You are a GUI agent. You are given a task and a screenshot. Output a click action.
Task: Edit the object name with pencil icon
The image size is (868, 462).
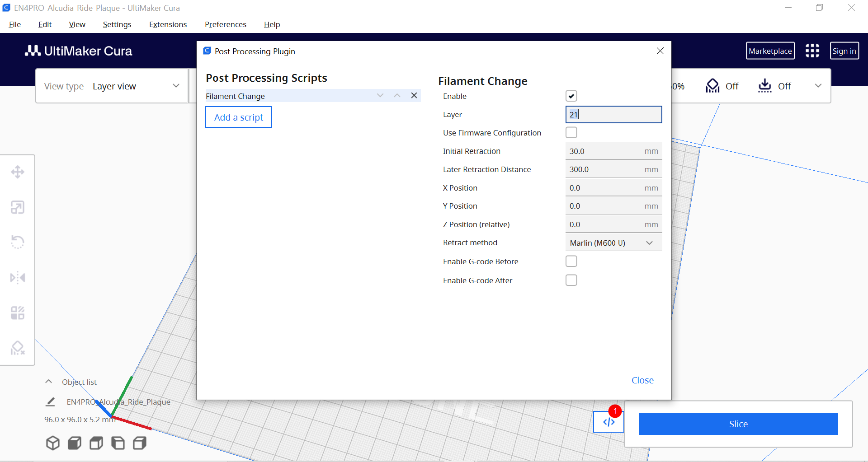click(x=51, y=401)
